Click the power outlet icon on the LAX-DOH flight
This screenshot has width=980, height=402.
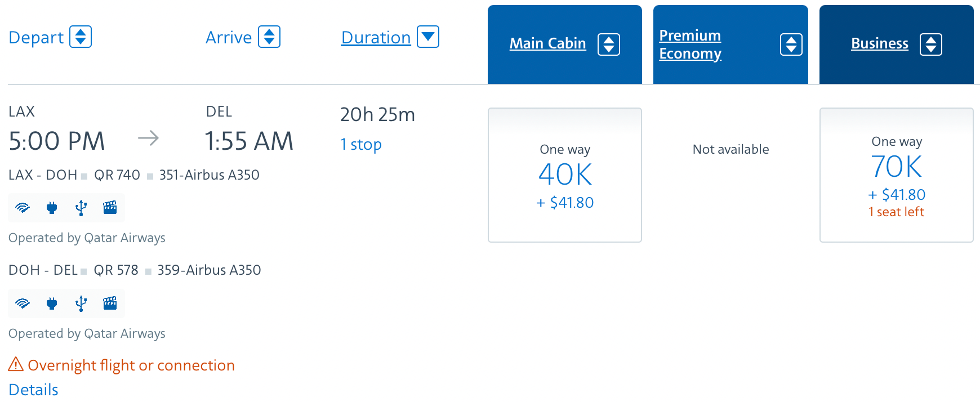52,208
